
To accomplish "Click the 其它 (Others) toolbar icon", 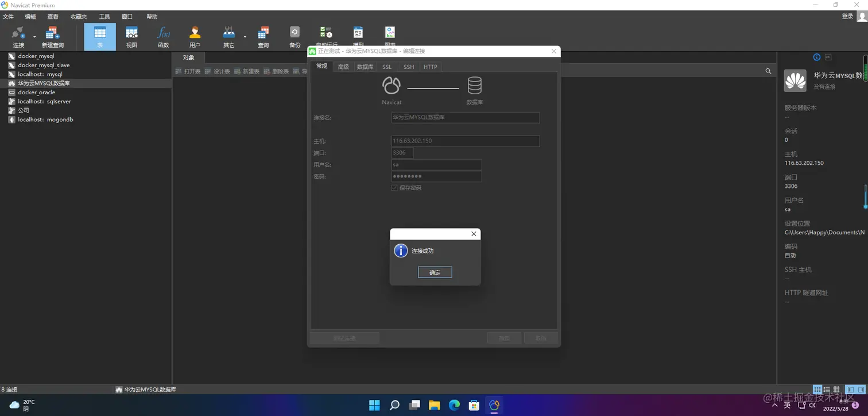I will 229,37.
